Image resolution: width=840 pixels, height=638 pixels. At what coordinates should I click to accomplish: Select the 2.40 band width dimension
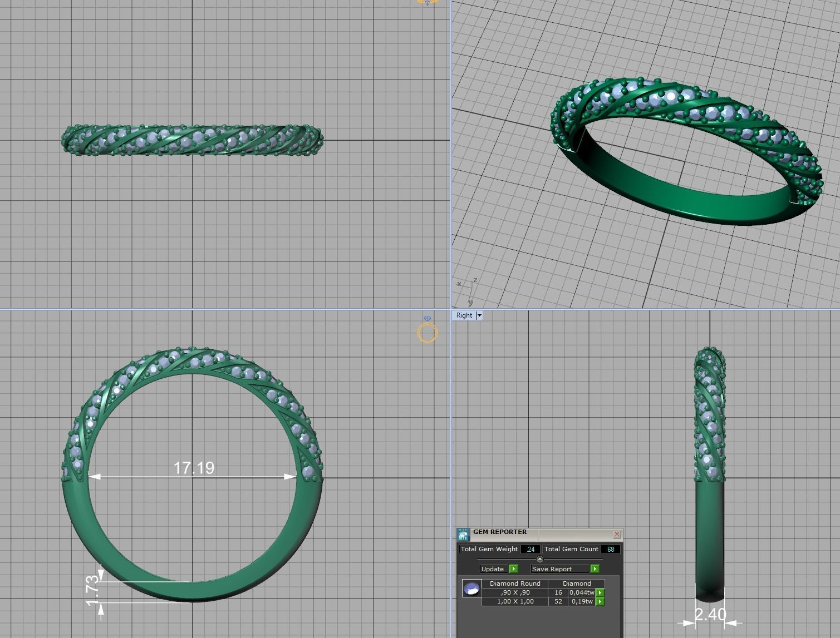click(x=710, y=614)
